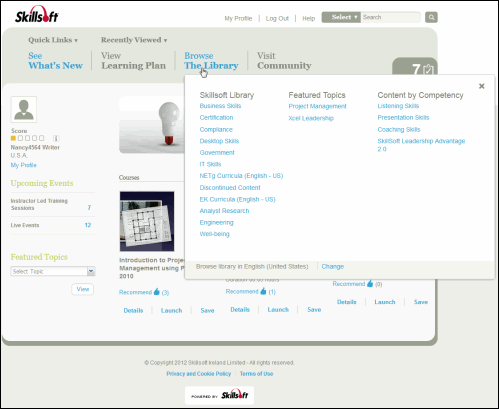Screen dimensions: 499x409
Task: Click into the Search text field
Action: click(391, 17)
